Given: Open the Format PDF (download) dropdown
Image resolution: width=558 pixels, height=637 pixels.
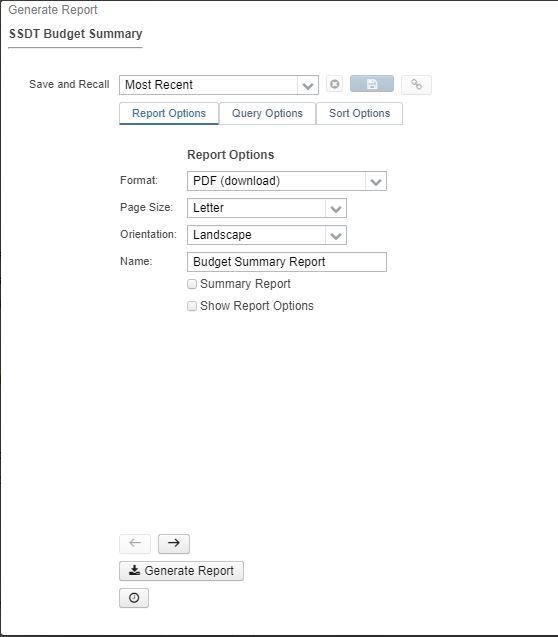Looking at the screenshot, I should [x=287, y=181].
